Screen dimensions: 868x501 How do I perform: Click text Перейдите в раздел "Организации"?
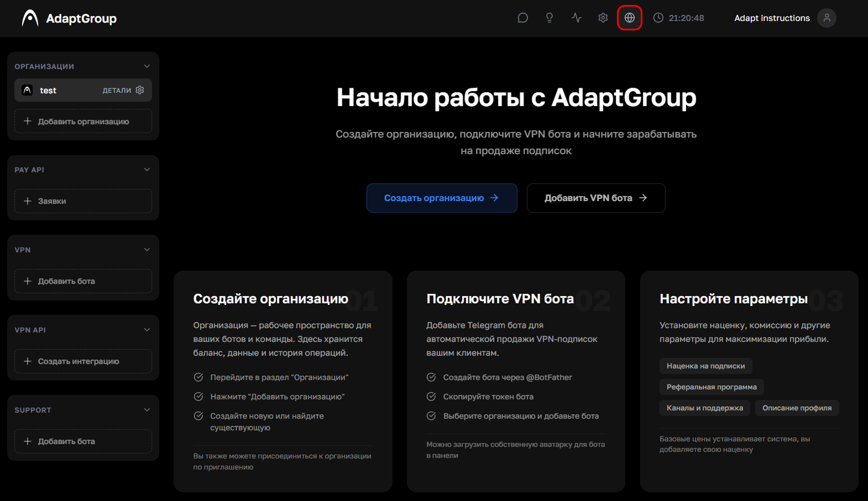[x=279, y=377]
